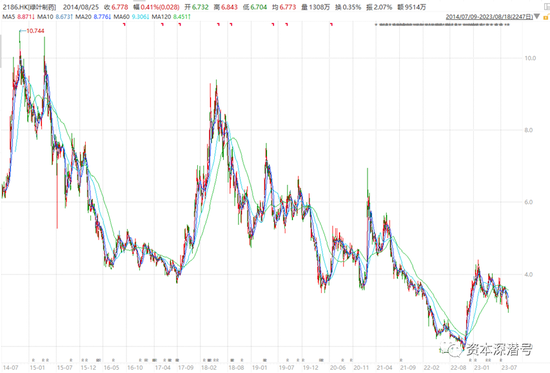Click the 19-12 time axis label
This screenshot has width=550, height=373.
tap(310, 367)
